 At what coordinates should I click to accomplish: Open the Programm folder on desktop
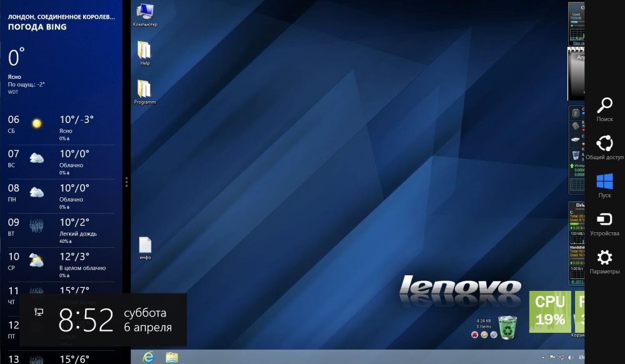point(144,90)
